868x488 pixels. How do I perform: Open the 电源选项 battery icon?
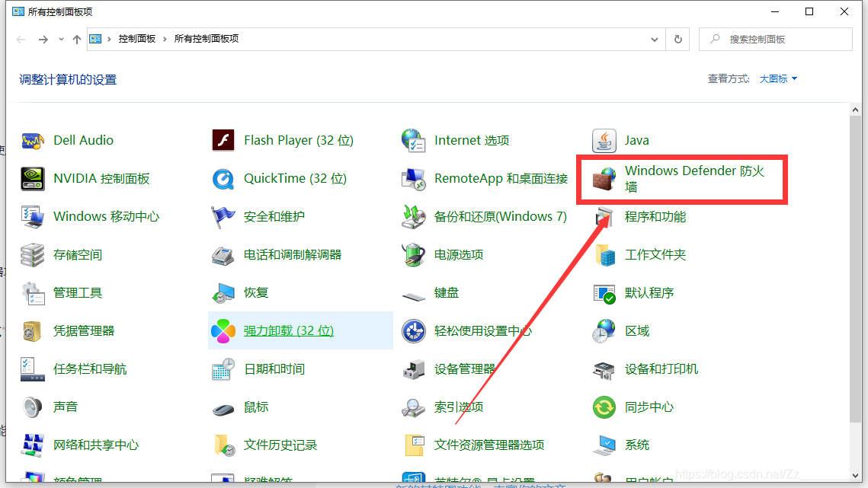pyautogui.click(x=414, y=255)
